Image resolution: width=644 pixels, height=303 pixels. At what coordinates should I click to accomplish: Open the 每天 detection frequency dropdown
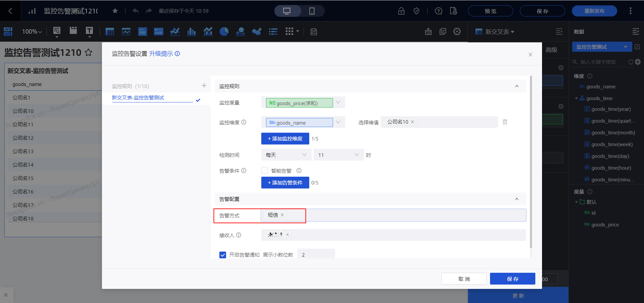[x=286, y=155]
